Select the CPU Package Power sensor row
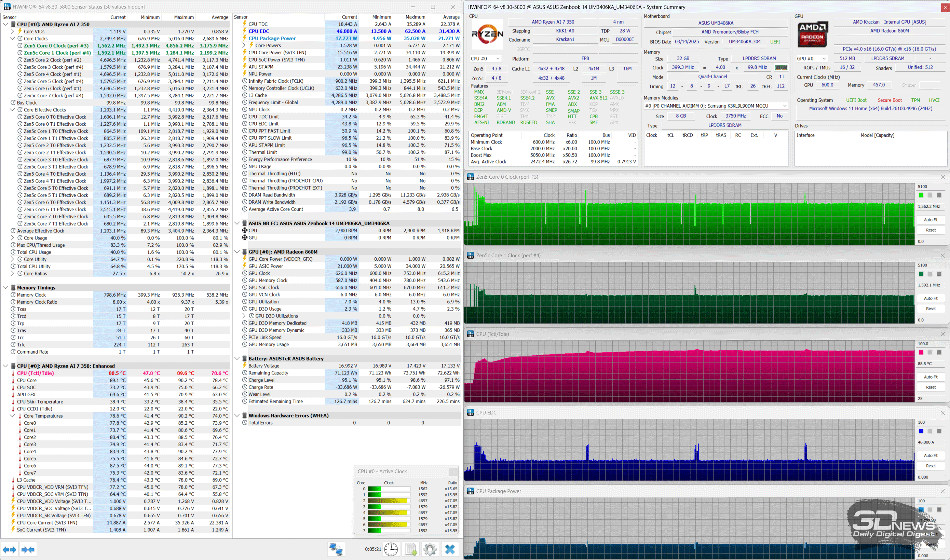950x560 pixels. (351, 39)
